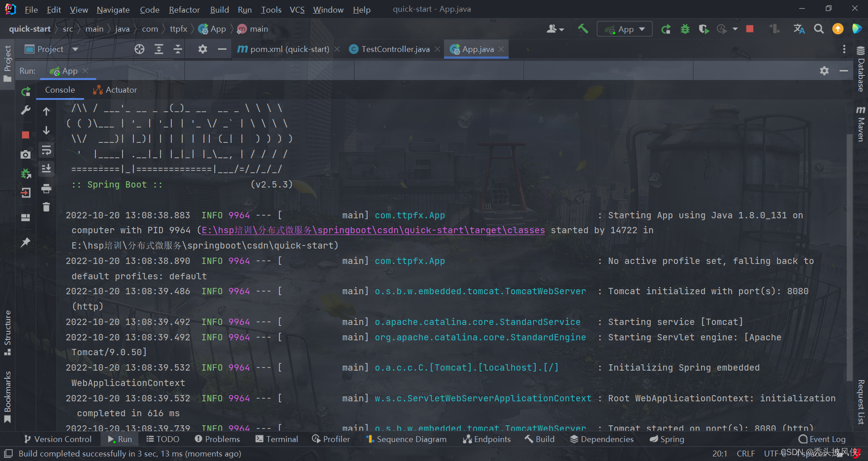
Task: Click Select Opened File target icon
Action: pos(139,49)
